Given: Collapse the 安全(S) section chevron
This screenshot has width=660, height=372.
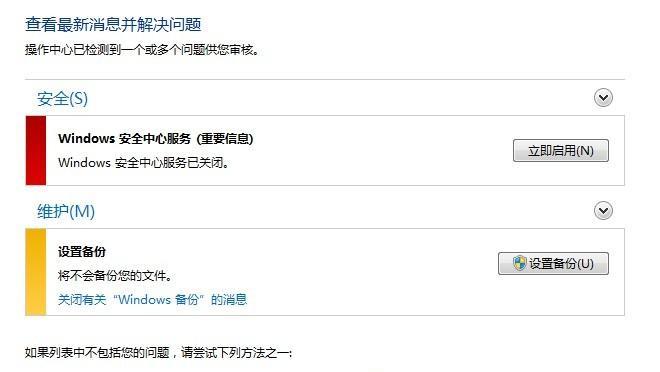Looking at the screenshot, I should (x=603, y=98).
